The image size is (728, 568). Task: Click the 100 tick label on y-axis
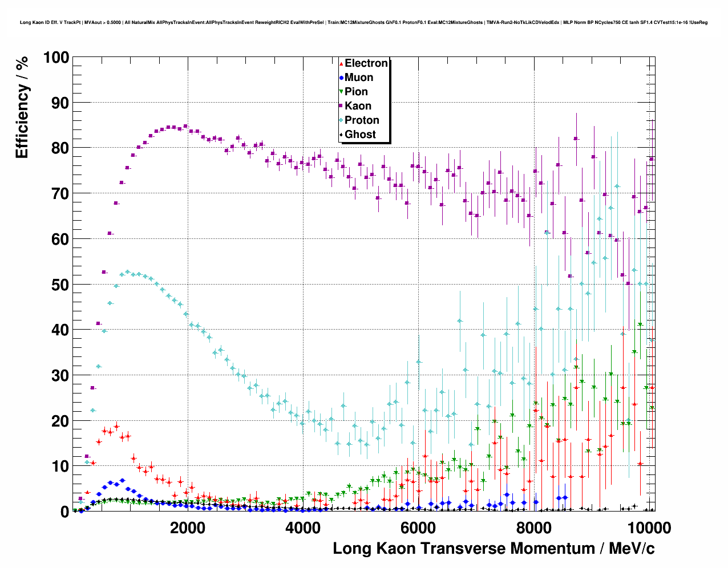[x=55, y=58]
